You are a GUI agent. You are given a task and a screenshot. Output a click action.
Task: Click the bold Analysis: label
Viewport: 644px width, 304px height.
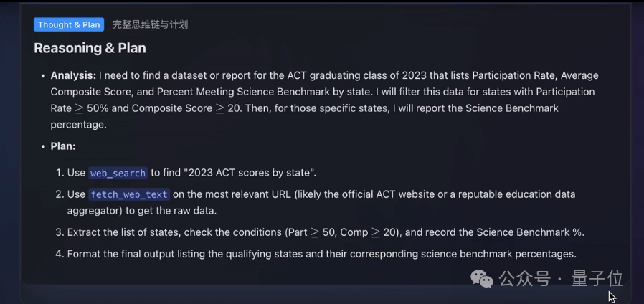tap(73, 75)
